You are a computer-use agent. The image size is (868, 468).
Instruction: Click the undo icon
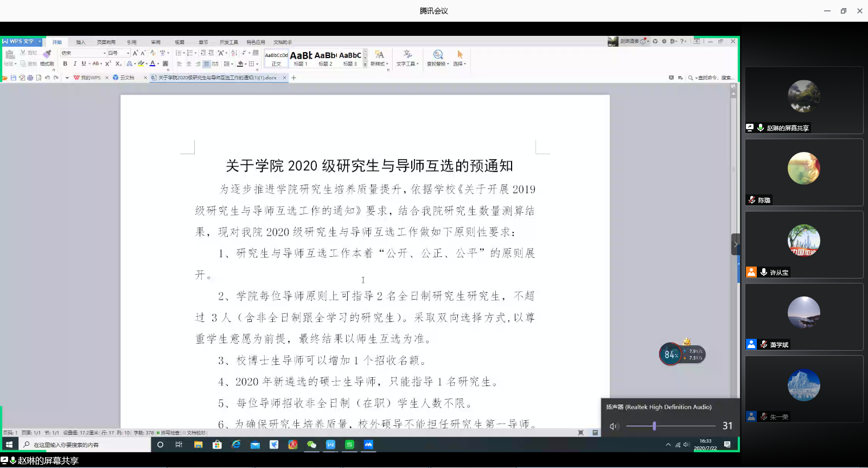point(47,78)
